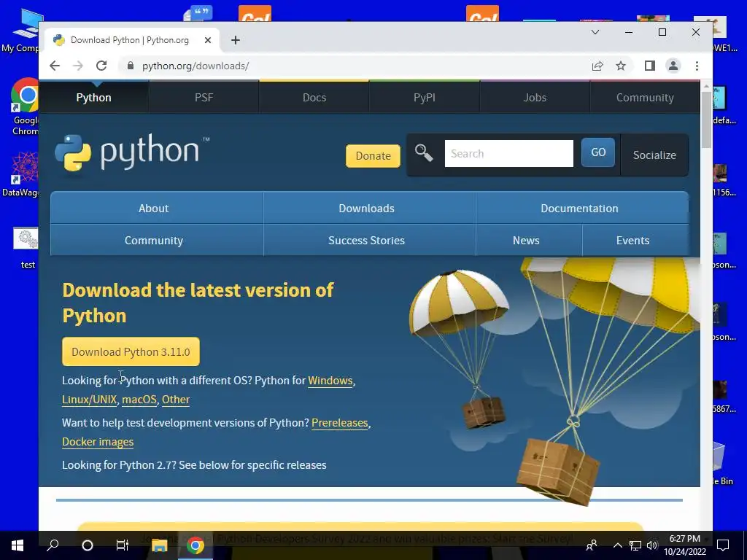Click the python logo on the site

(132, 152)
